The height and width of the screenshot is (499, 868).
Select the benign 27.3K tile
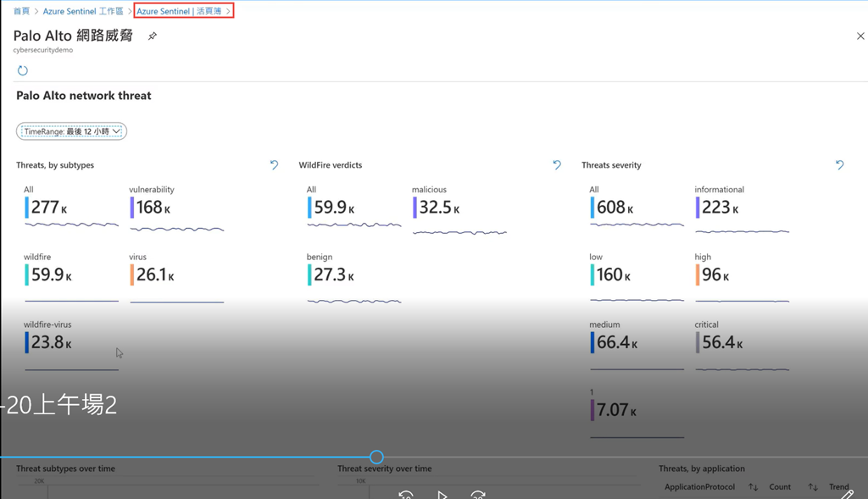[x=354, y=276]
